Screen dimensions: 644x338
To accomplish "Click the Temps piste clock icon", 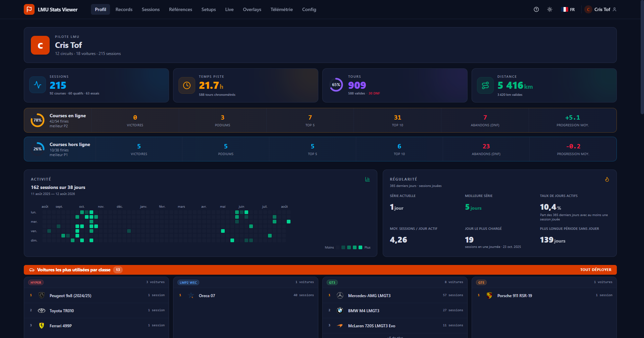I will [x=187, y=85].
